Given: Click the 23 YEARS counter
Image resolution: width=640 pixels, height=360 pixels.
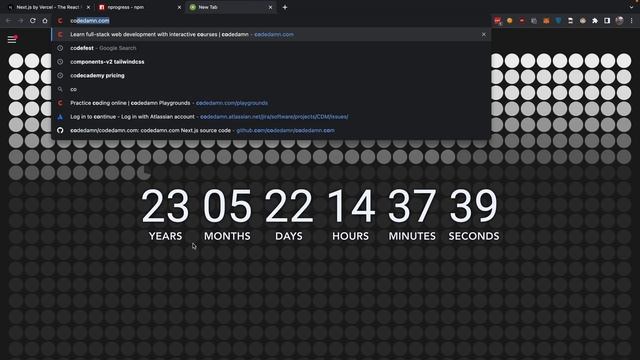Looking at the screenshot, I should pos(165,215).
